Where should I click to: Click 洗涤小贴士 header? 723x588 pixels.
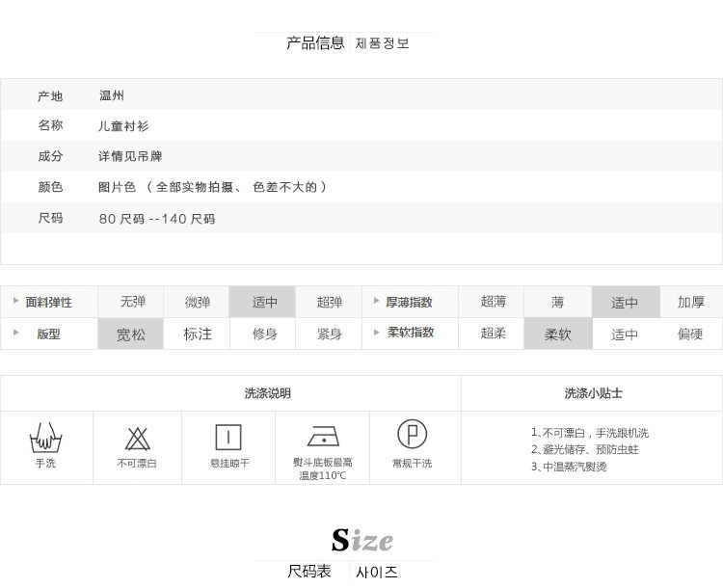click(594, 393)
